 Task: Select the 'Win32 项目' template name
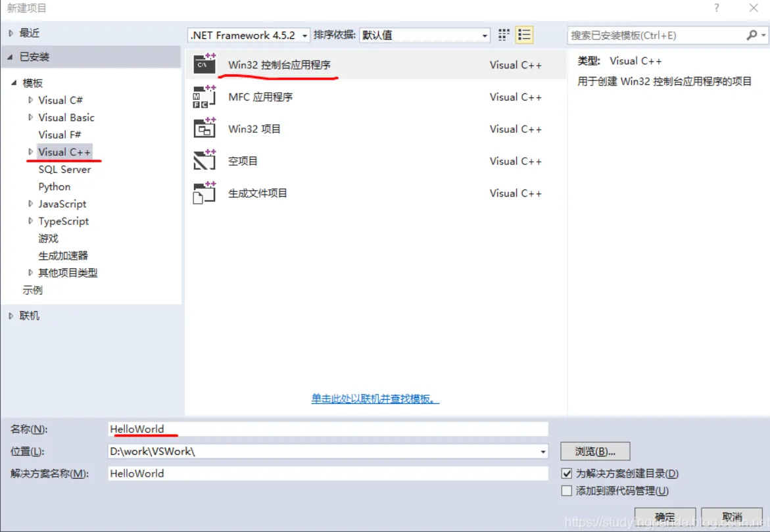point(254,129)
